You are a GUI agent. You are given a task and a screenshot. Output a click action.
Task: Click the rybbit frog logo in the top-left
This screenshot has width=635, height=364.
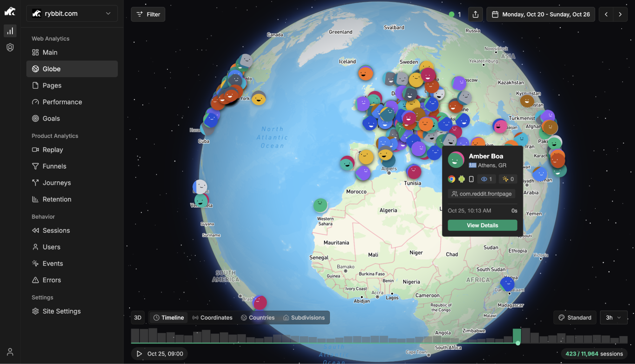tap(10, 11)
